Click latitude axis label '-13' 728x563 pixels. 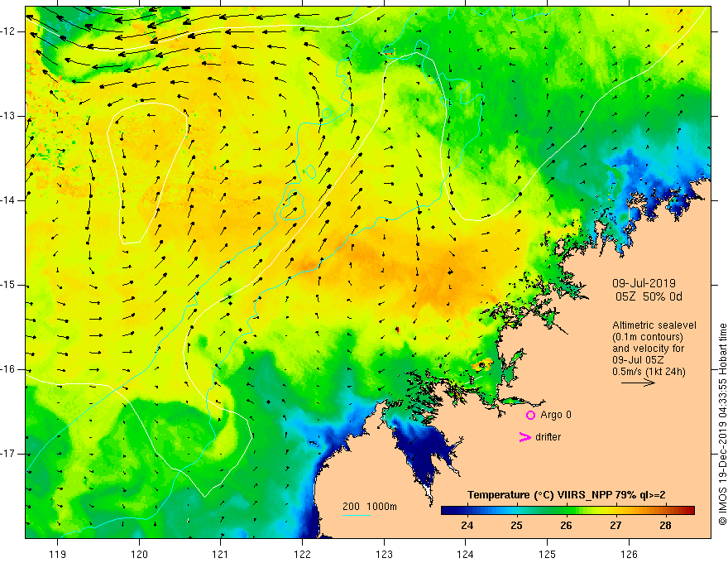(x=8, y=116)
